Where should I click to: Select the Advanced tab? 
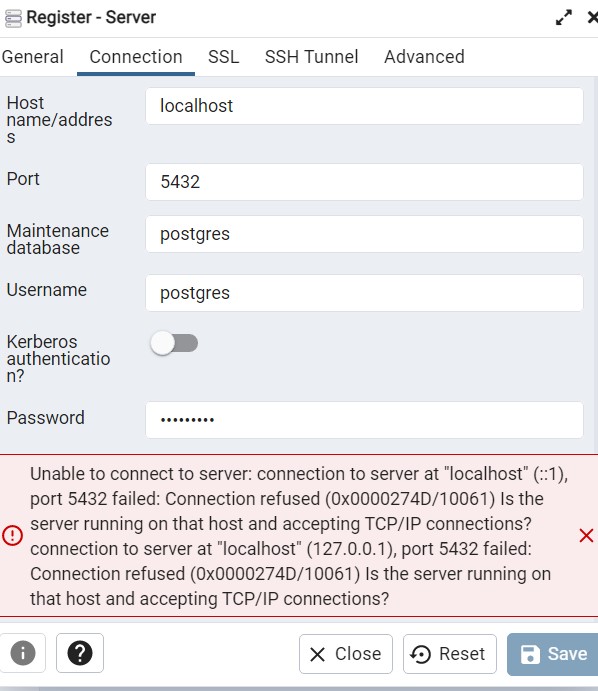click(424, 57)
